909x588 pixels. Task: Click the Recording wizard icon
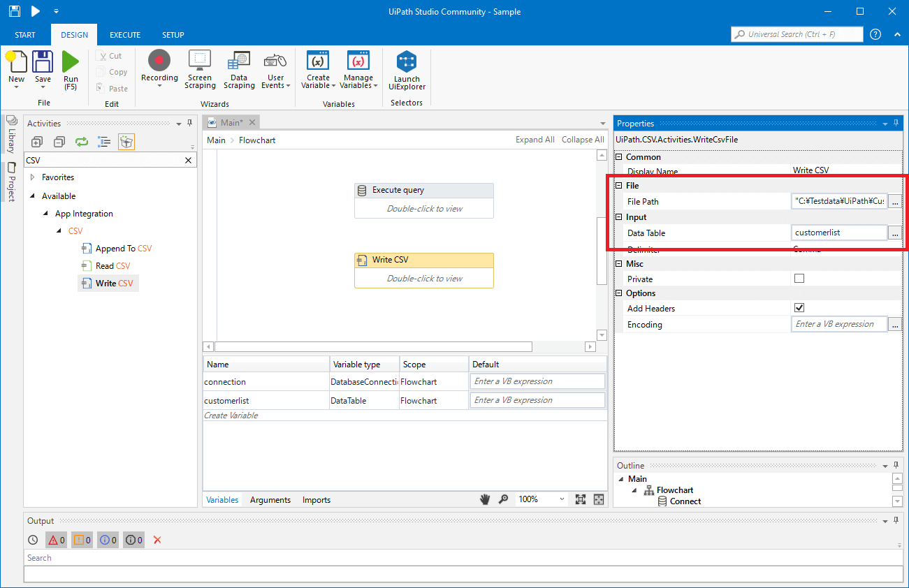pos(159,61)
